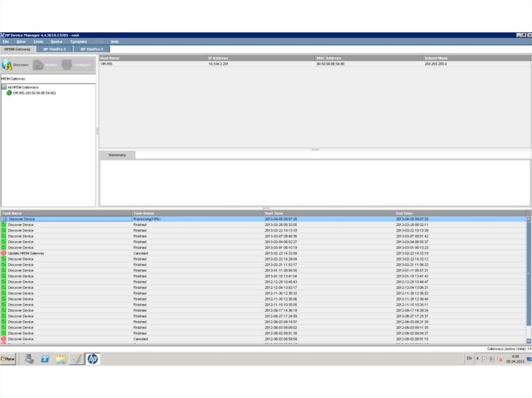The height and width of the screenshot is (398, 532).
Task: Switch to the HPDM Gateway tab
Action: pyautogui.click(x=18, y=49)
